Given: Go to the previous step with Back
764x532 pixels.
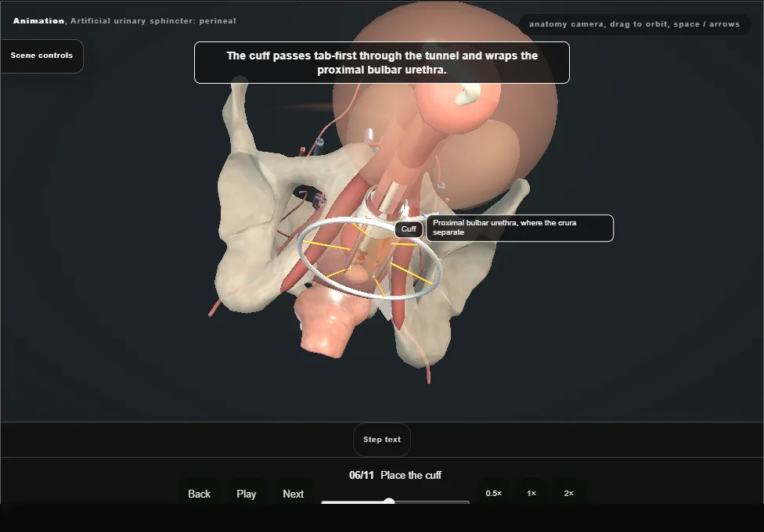Looking at the screenshot, I should (x=200, y=494).
